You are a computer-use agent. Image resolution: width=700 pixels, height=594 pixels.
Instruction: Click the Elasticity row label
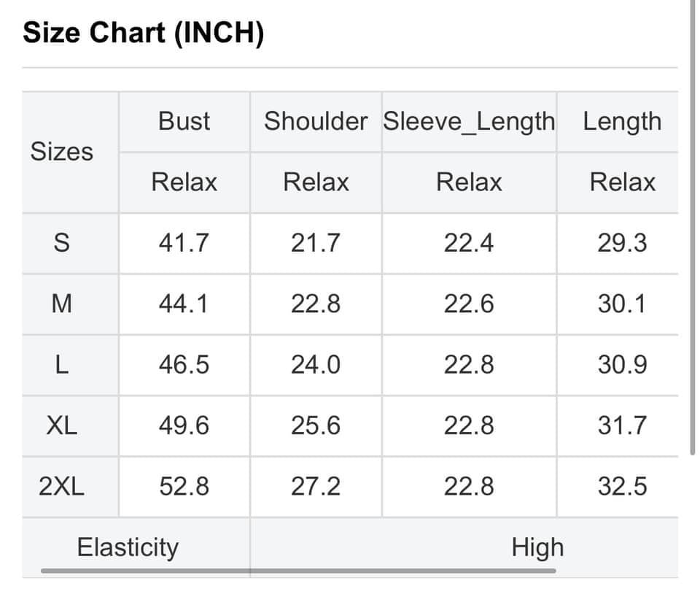click(x=128, y=547)
